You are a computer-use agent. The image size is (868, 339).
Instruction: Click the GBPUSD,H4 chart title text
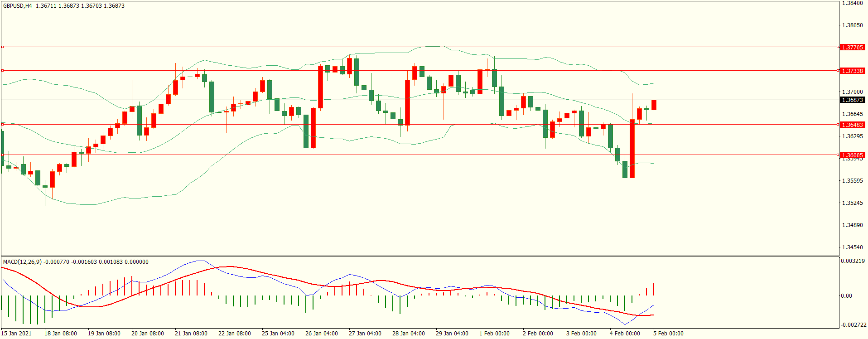[x=18, y=6]
